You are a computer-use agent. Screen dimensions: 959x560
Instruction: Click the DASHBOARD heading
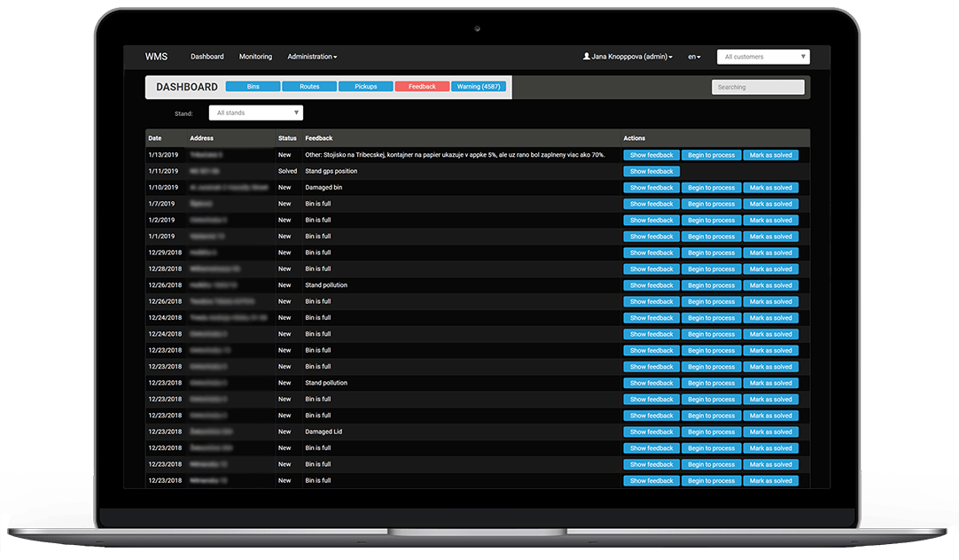point(186,87)
